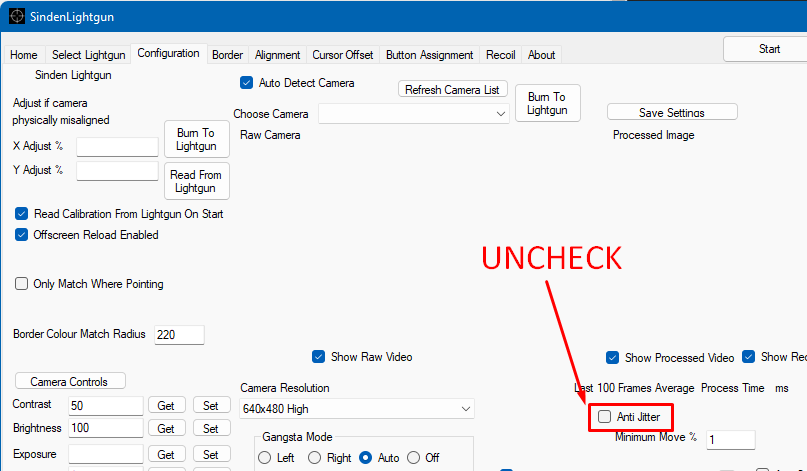The image size is (807, 471).
Task: Click Read From Lightgun button
Action: (x=196, y=181)
